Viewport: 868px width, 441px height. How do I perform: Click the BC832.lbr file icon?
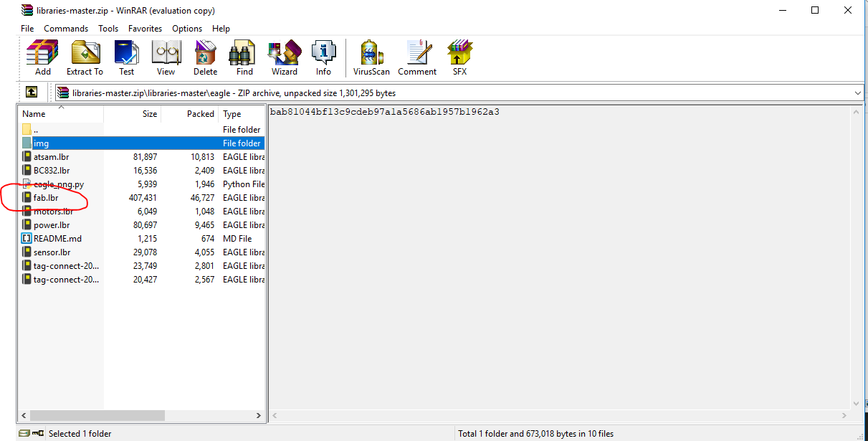(x=27, y=171)
